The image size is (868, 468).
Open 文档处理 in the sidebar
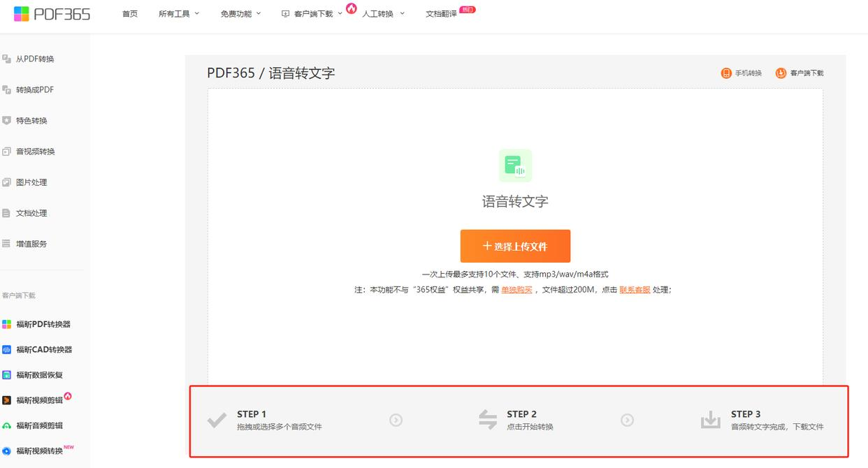[31, 213]
